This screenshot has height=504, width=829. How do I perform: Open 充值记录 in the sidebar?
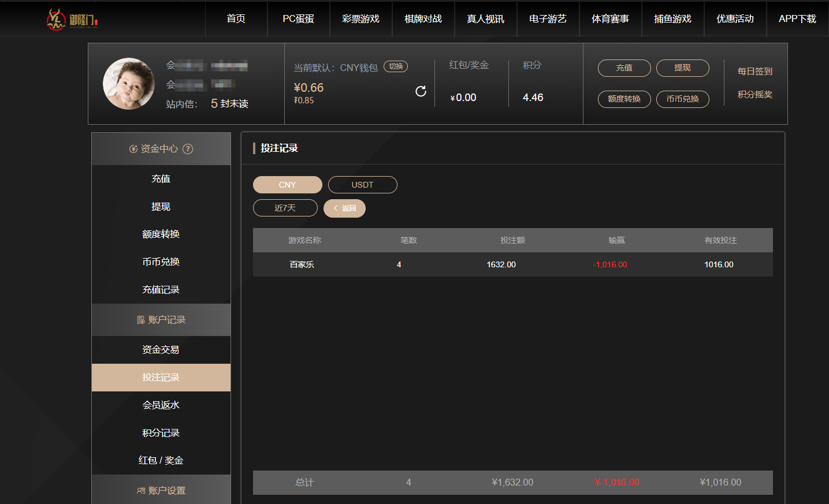[161, 290]
